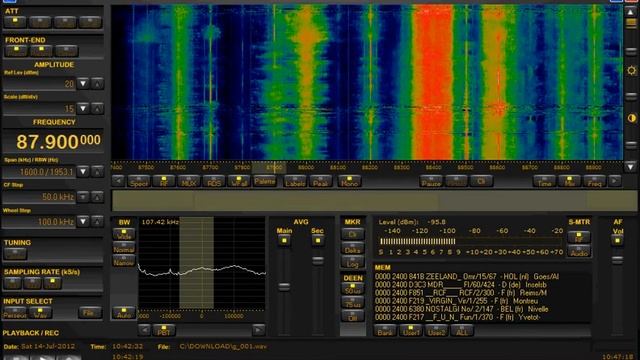Increase Span/RBW with the up arrow
Screen dimensions: 640x360
[97, 171]
